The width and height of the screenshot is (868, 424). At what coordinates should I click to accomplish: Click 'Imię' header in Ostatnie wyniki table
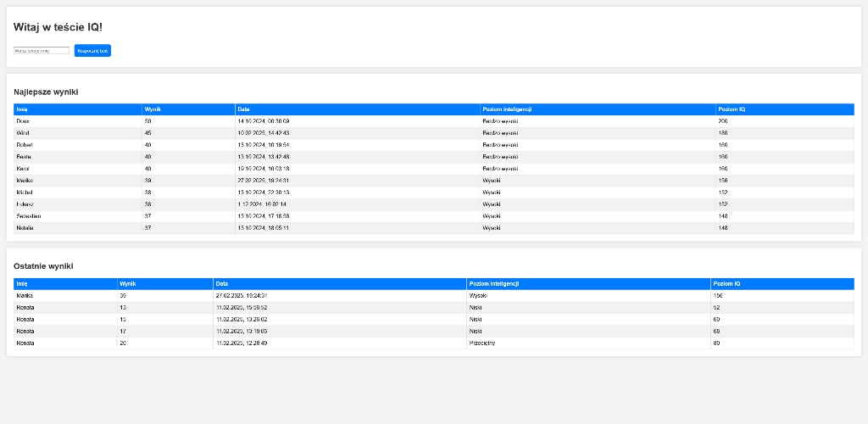pos(22,284)
